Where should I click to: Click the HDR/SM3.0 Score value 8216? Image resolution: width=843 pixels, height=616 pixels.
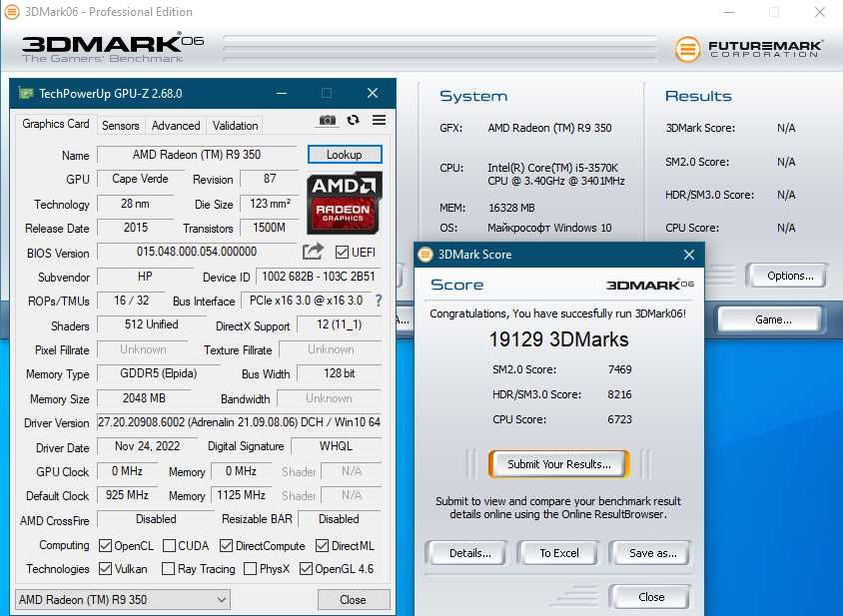coord(619,394)
